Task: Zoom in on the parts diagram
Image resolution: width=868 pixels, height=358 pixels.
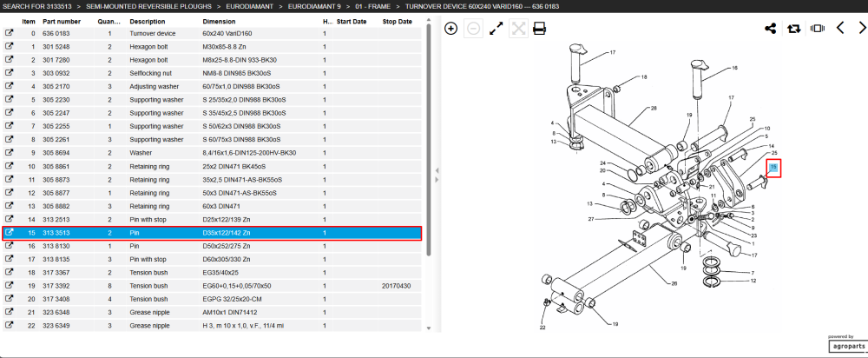Action: (451, 29)
